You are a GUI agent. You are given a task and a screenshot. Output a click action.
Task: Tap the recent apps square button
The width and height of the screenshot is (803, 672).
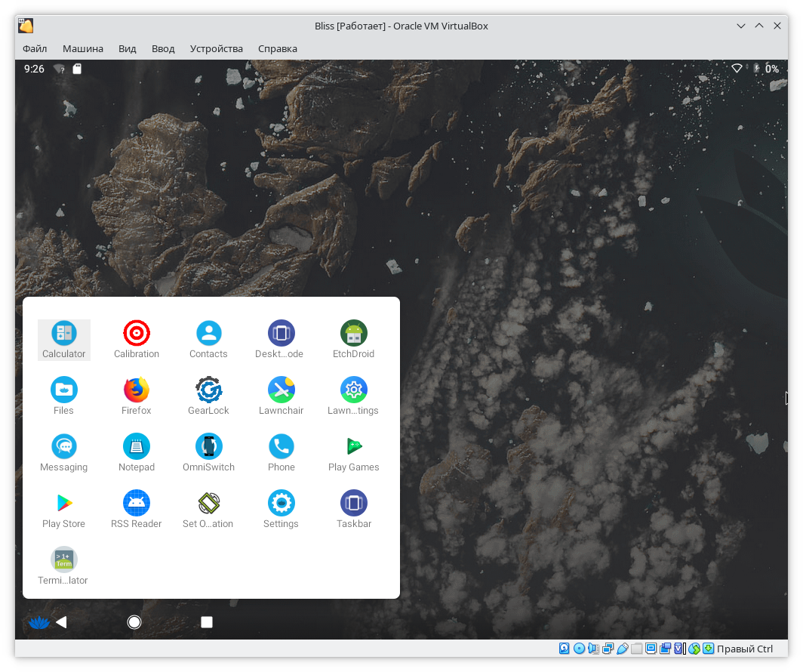207,622
